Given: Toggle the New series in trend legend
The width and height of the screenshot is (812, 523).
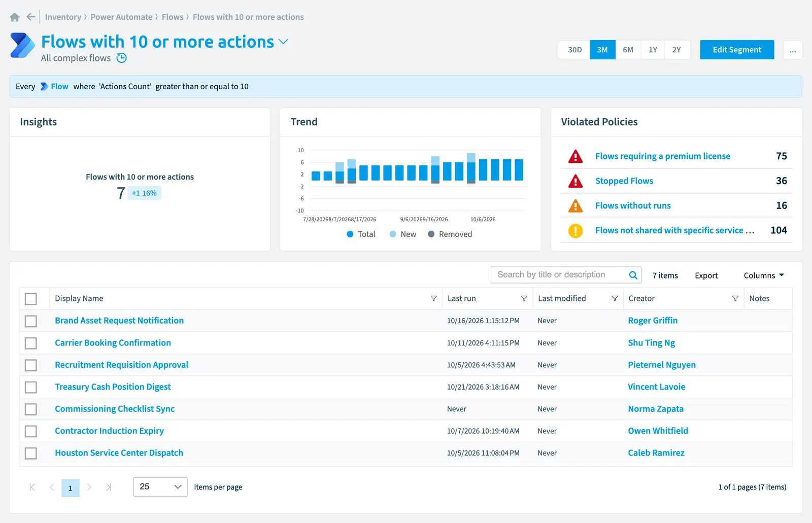Looking at the screenshot, I should click(x=403, y=234).
